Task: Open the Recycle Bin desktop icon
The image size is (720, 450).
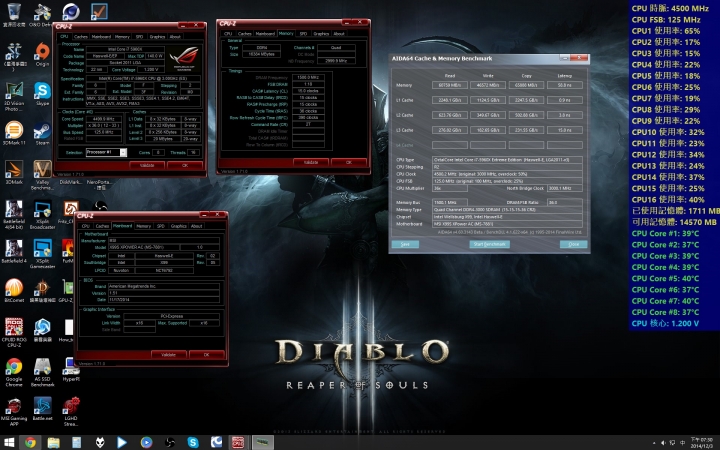Action: tap(14, 15)
